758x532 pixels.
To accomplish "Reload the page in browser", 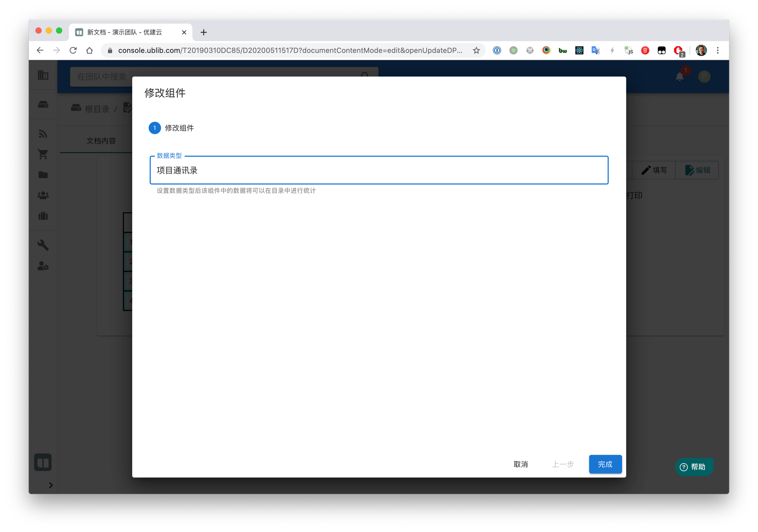I will click(x=73, y=50).
